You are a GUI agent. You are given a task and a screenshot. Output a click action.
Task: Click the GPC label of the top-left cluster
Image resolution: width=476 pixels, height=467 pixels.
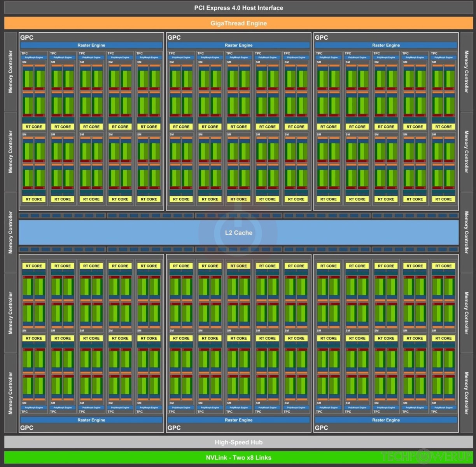coord(27,38)
